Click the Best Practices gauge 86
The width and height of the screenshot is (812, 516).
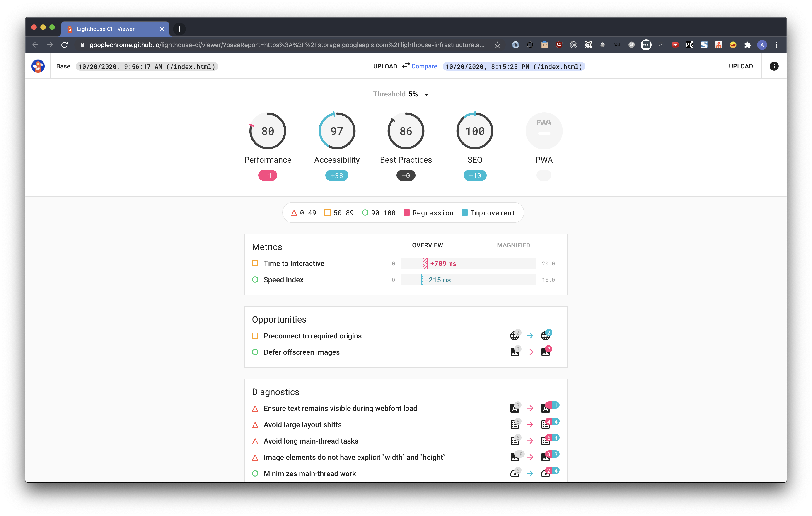[x=406, y=131]
